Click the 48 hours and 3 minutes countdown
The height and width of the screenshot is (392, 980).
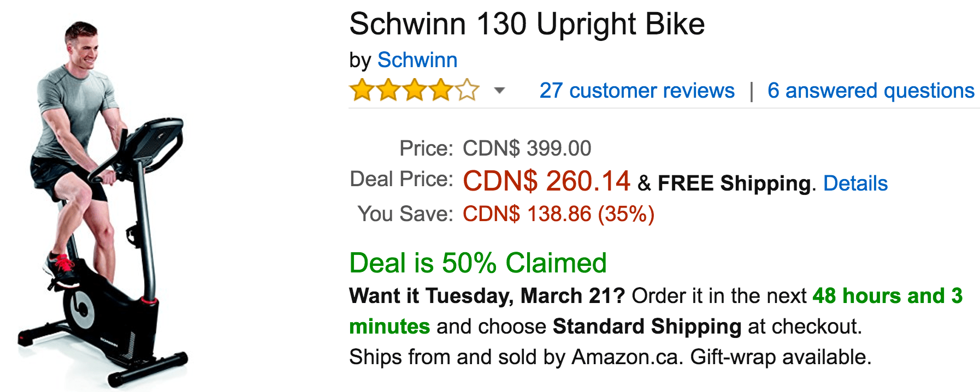coord(656,311)
